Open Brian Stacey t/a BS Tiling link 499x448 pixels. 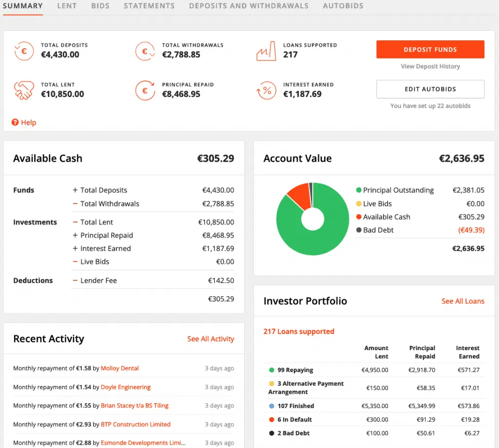coord(134,406)
